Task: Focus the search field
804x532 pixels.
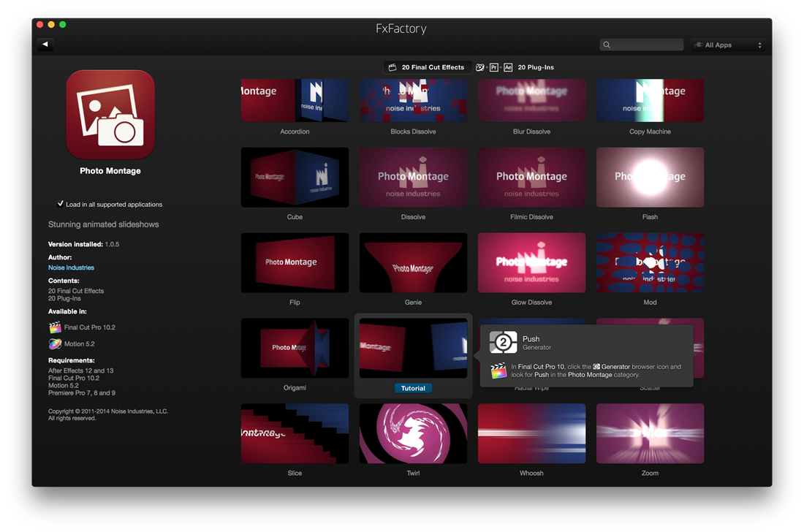Action: click(642, 45)
